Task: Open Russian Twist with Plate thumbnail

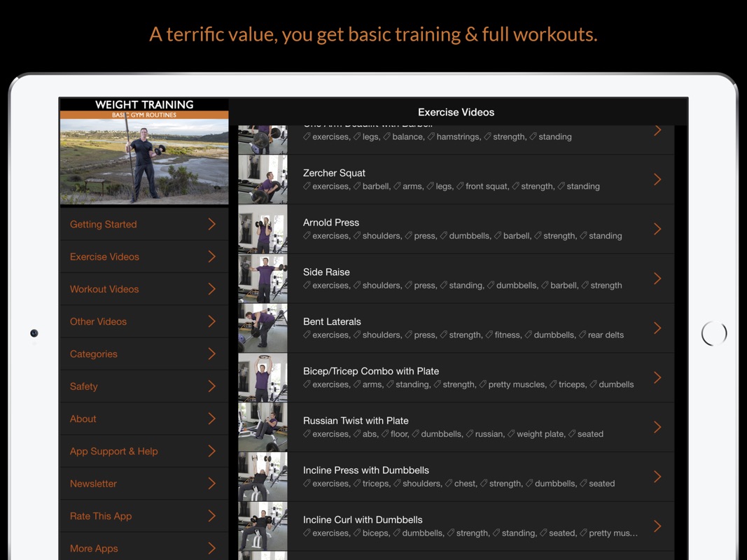Action: [263, 427]
